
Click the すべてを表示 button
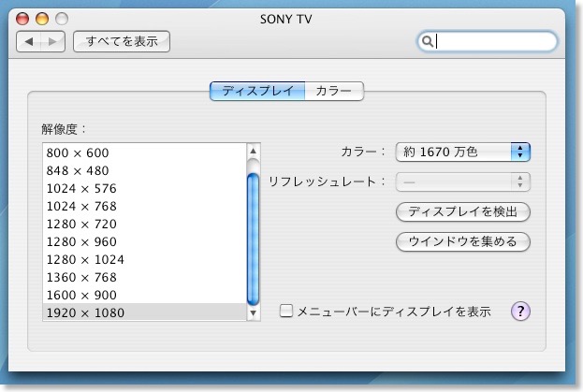[122, 41]
